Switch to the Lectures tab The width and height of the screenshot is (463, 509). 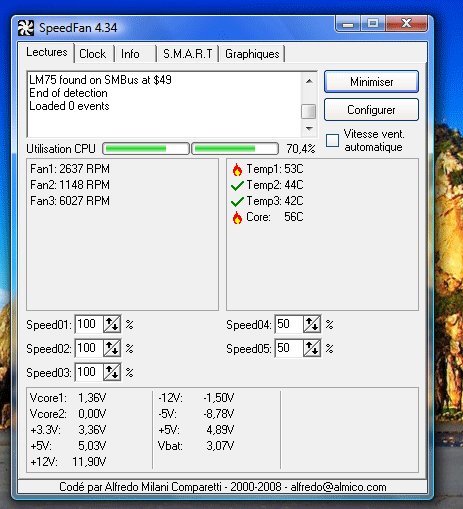tap(47, 52)
